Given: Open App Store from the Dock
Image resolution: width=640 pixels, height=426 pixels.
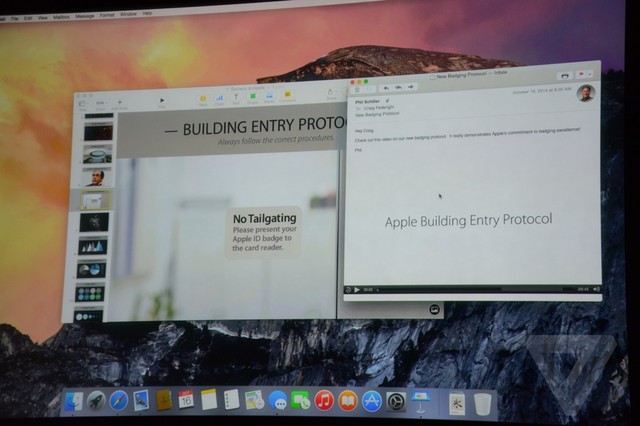Looking at the screenshot, I should tap(371, 402).
